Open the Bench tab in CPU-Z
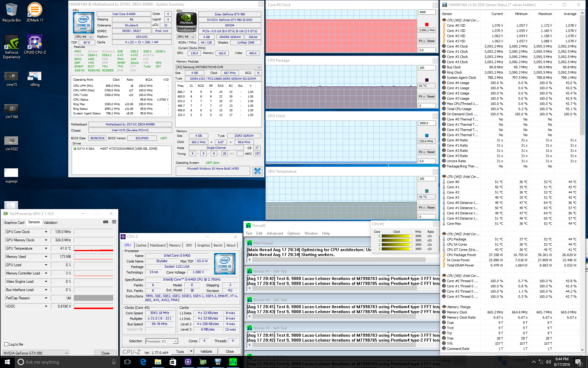This screenshot has width=588, height=368. click(218, 245)
